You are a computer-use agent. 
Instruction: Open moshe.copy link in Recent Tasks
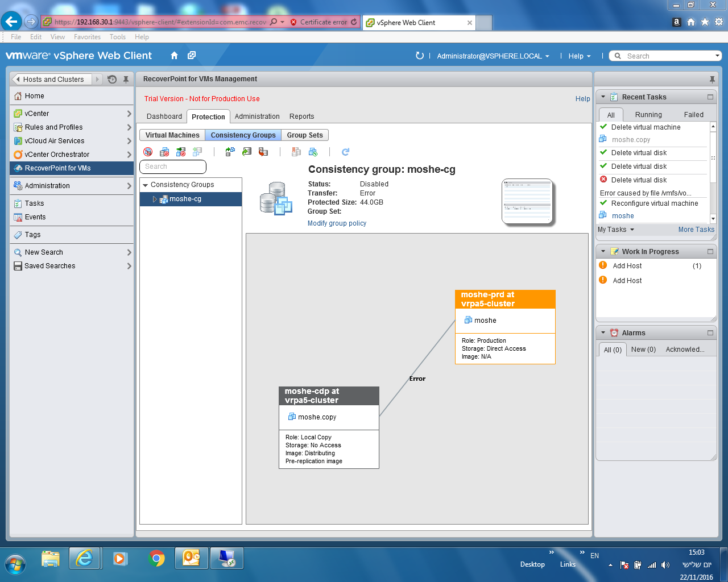631,140
